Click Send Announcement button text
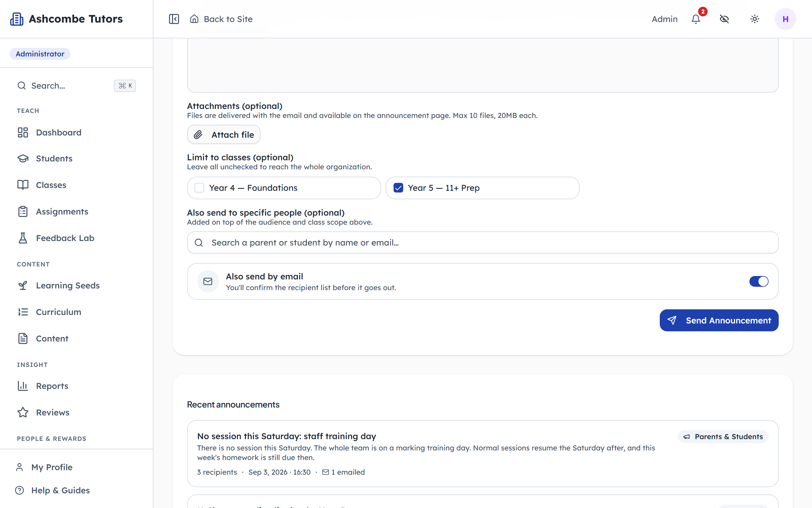 [x=729, y=320]
